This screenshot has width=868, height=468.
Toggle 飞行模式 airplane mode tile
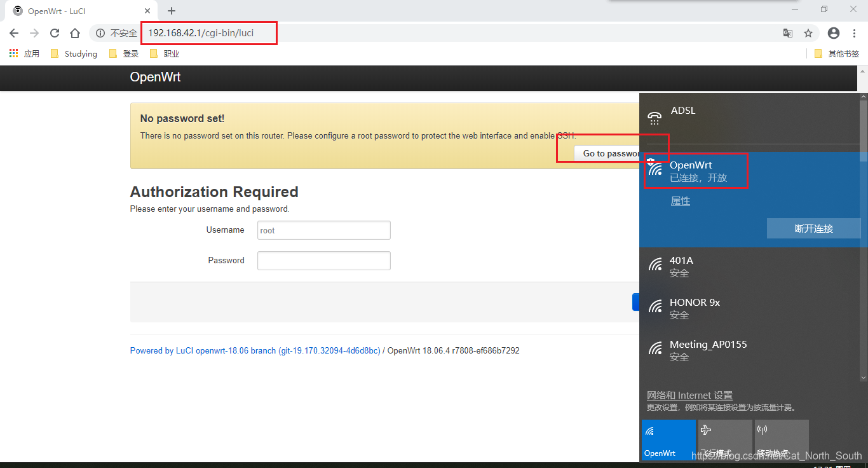point(725,440)
